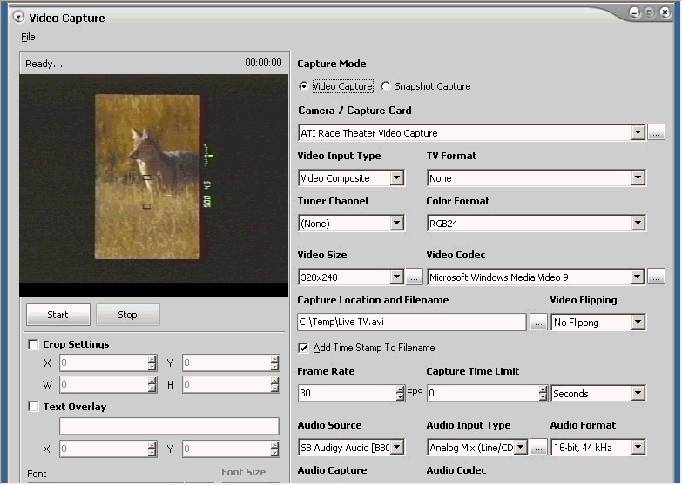Expand Video Flipping dropdown
This screenshot has width=682, height=485.
[x=637, y=322]
